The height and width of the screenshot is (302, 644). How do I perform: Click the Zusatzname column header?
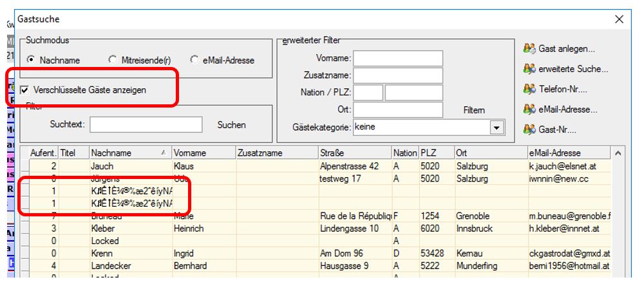pos(277,153)
